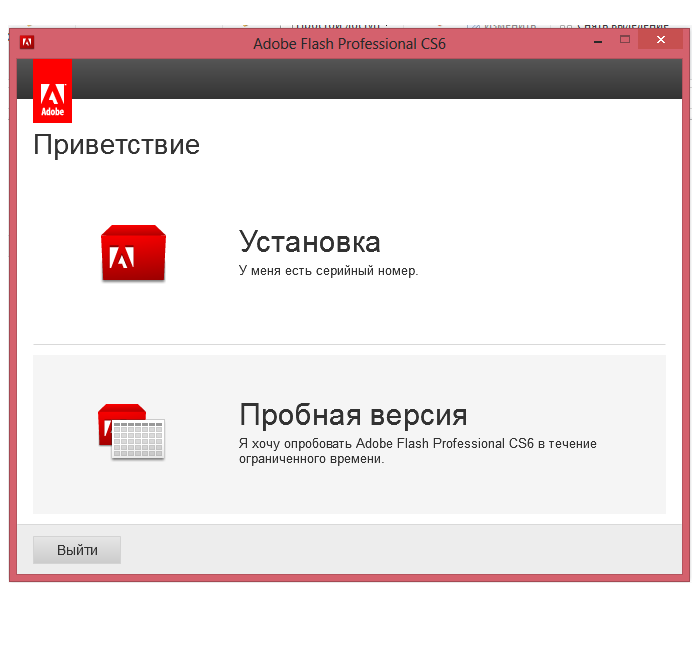Maximize the installer window
The image size is (700, 650).
click(x=625, y=39)
